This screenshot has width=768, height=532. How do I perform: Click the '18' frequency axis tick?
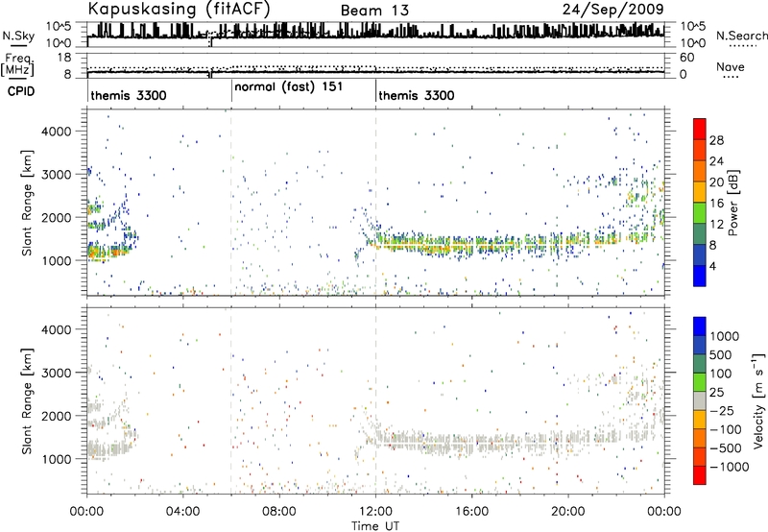pos(64,58)
